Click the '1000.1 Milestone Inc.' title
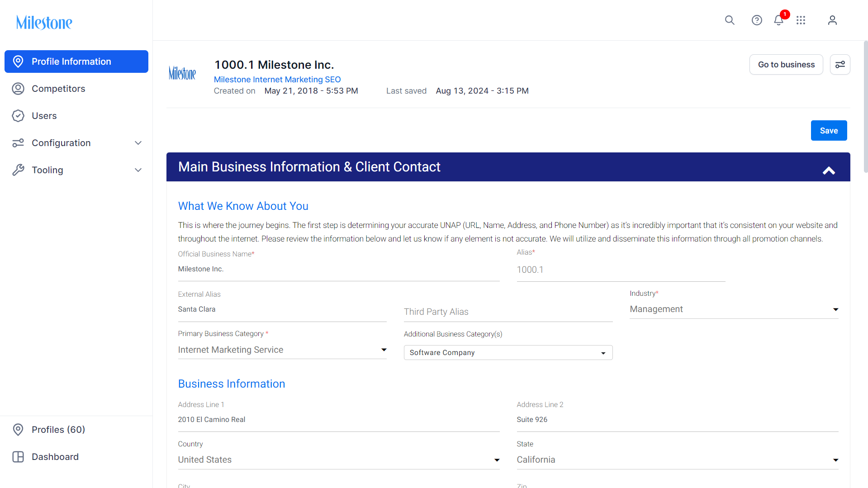This screenshot has width=868, height=488. pos(274,65)
